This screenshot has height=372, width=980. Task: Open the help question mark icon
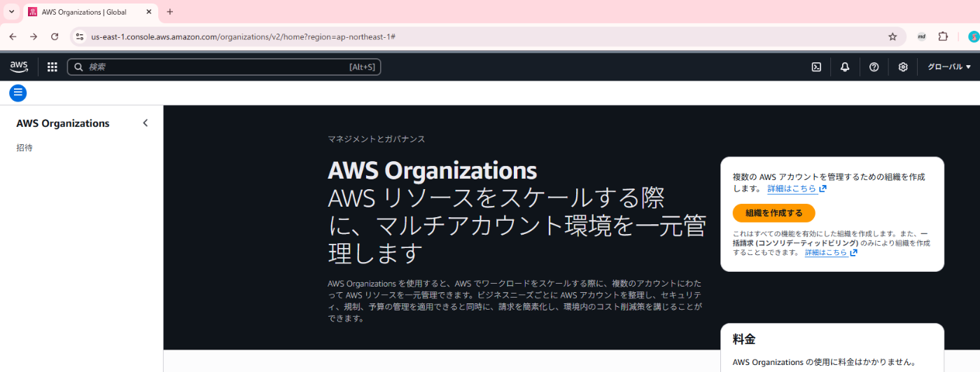pyautogui.click(x=874, y=67)
